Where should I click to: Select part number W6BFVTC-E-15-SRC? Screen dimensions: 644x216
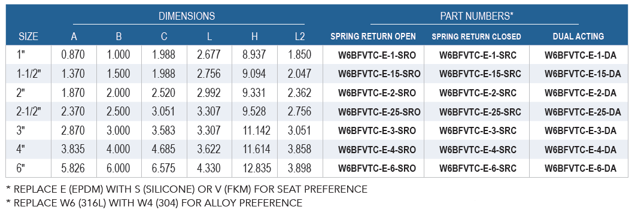[x=476, y=74]
